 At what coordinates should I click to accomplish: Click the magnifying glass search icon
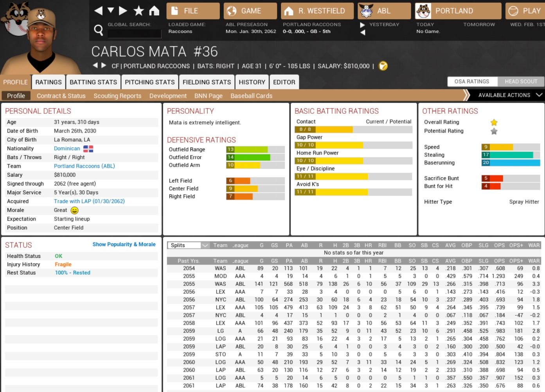(99, 30)
